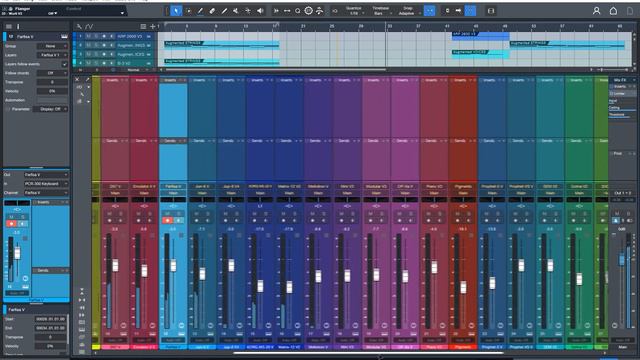Open the Follow chords dropdown
This screenshot has width=640, height=360.
pos(52,73)
